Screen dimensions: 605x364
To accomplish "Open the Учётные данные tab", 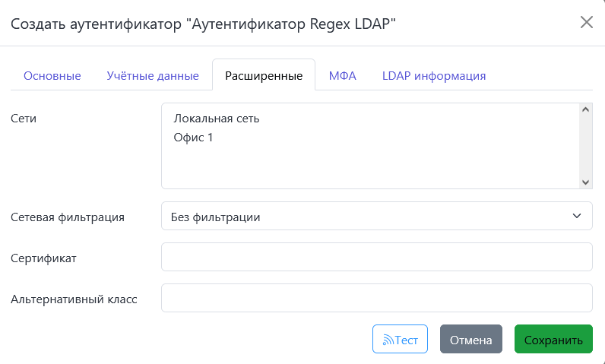I will 153,76.
